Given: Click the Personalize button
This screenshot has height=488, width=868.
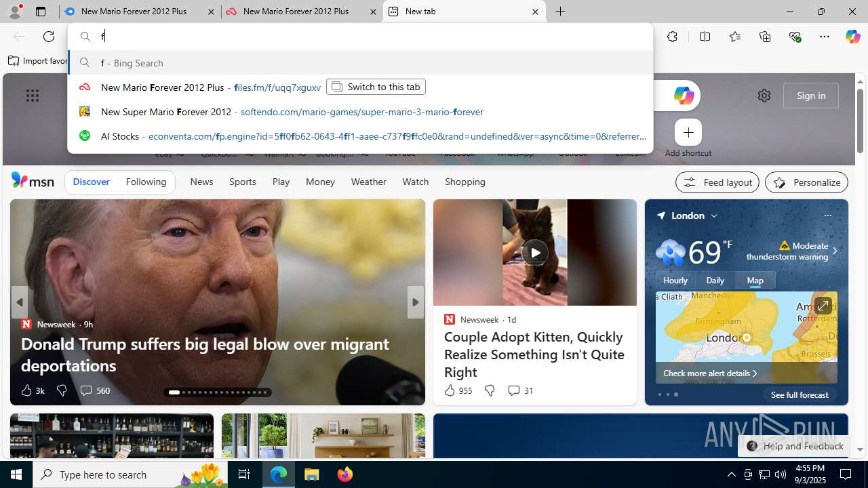Looking at the screenshot, I should [x=806, y=182].
